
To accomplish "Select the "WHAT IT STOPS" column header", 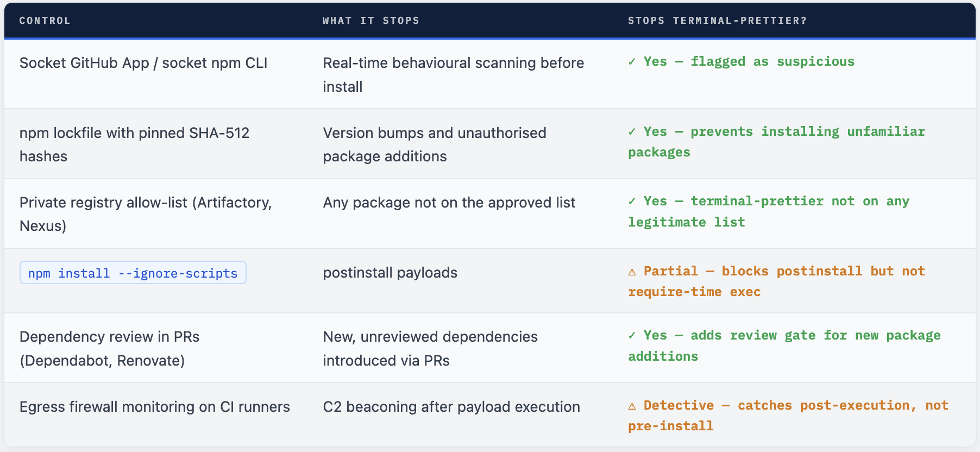I will point(370,21).
